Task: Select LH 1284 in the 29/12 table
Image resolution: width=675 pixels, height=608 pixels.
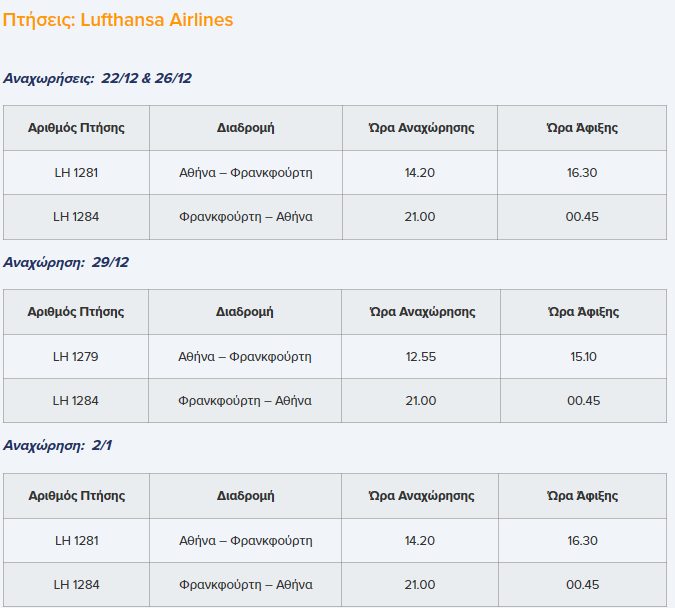Action: coord(76,400)
